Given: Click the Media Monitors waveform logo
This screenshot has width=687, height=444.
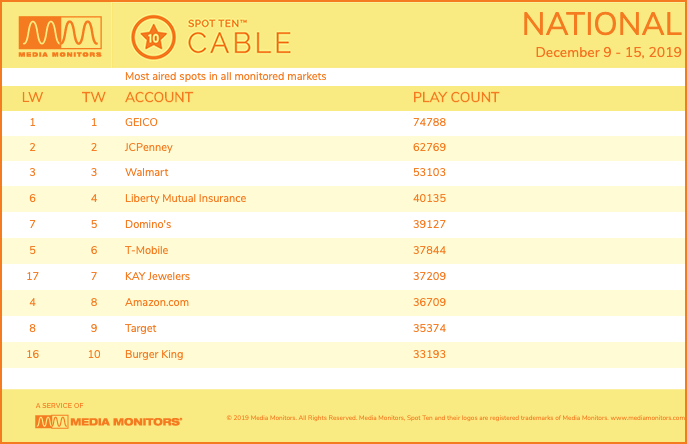Looking at the screenshot, I should pyautogui.click(x=60, y=37).
